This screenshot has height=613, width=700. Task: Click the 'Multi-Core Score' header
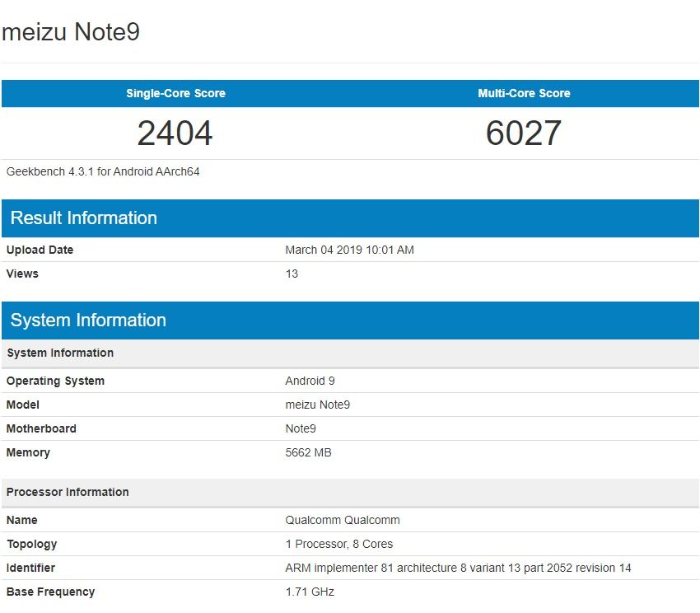coord(524,93)
